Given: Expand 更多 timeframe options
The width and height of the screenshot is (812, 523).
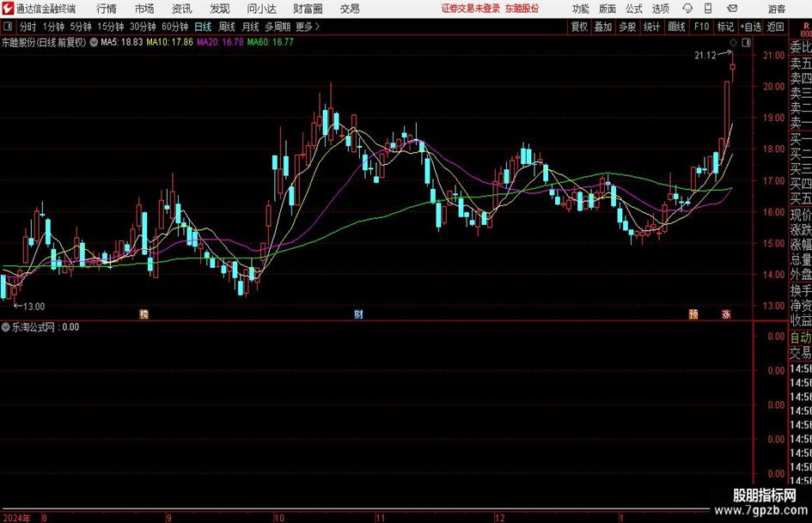Looking at the screenshot, I should tap(308, 27).
